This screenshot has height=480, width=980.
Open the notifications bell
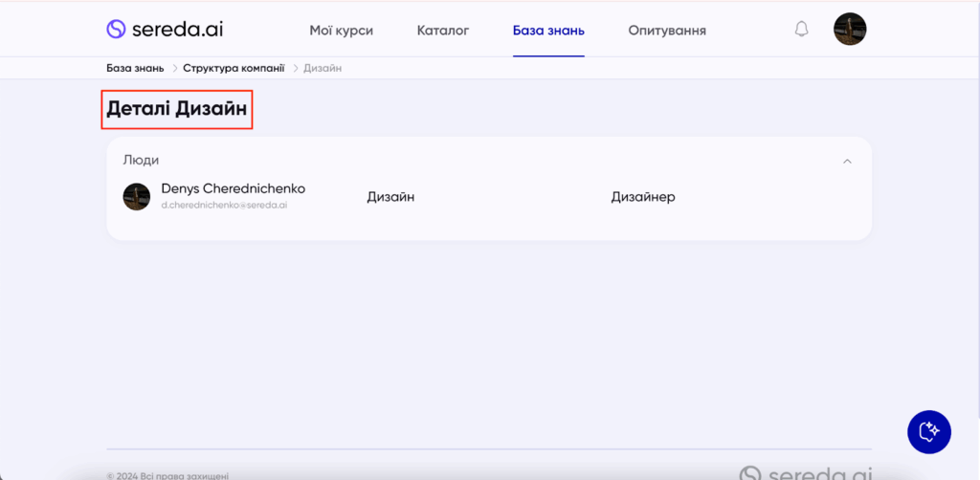(802, 30)
